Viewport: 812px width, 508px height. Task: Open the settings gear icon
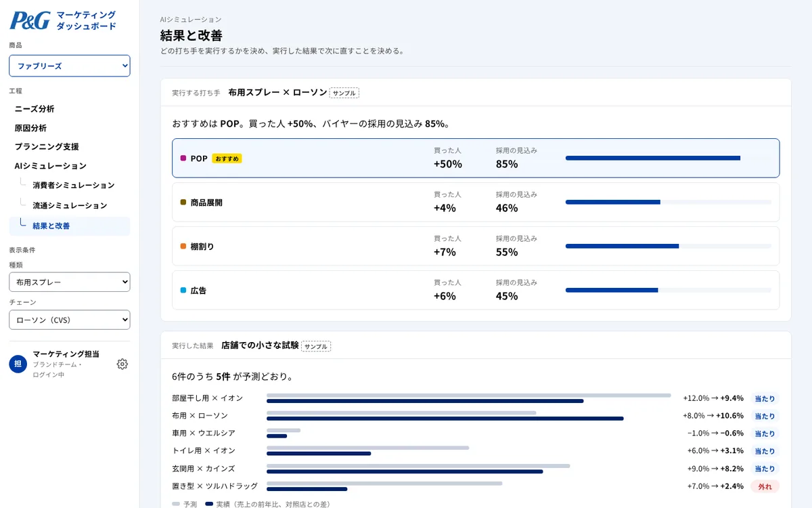[122, 364]
